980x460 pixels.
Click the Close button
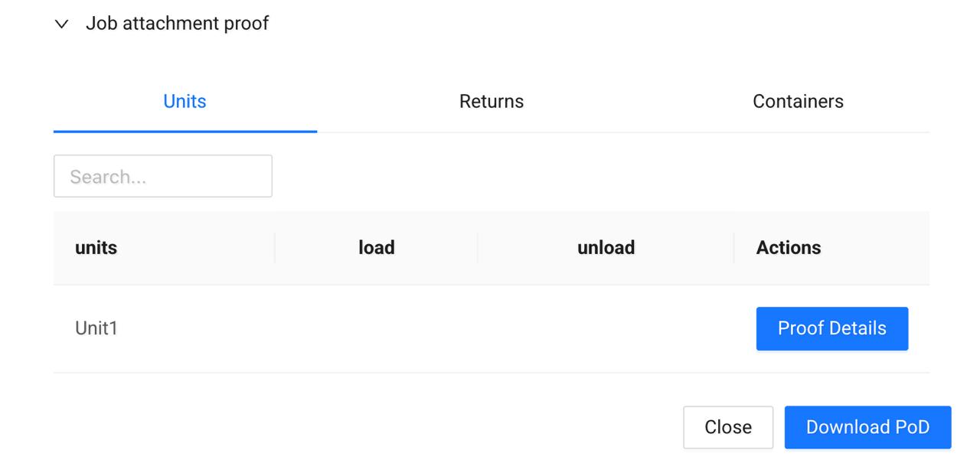click(x=728, y=427)
